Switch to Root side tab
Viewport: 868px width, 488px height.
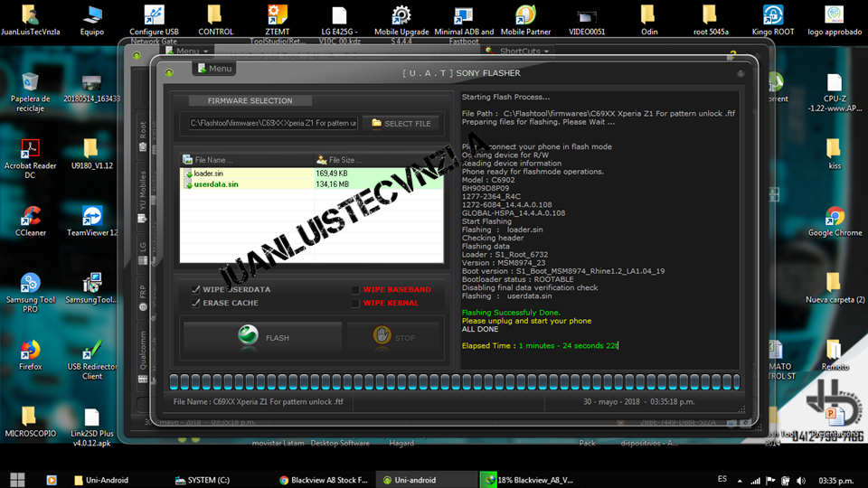(x=143, y=136)
